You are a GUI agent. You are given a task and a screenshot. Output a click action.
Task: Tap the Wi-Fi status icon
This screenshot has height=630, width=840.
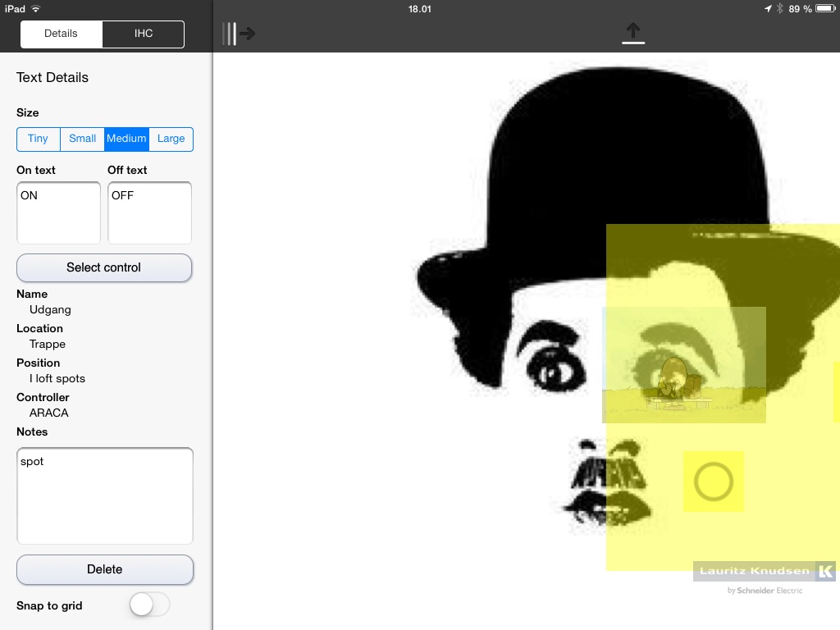click(x=36, y=8)
